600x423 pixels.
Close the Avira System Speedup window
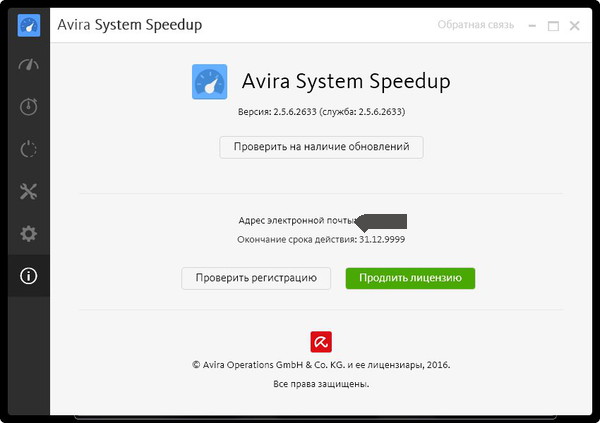point(573,23)
